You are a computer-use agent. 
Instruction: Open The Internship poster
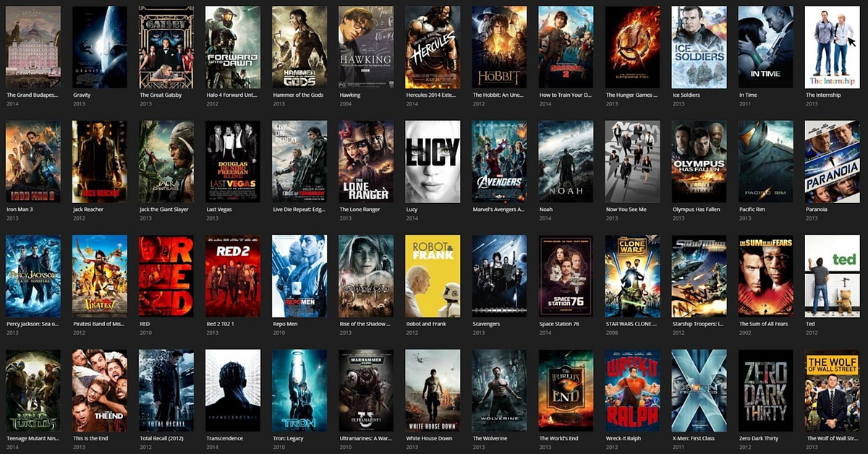pos(832,47)
